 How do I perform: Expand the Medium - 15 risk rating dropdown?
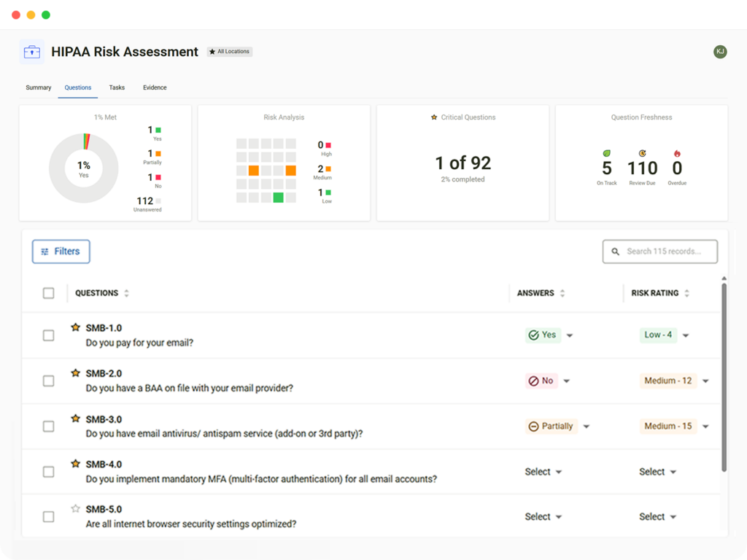[705, 426]
